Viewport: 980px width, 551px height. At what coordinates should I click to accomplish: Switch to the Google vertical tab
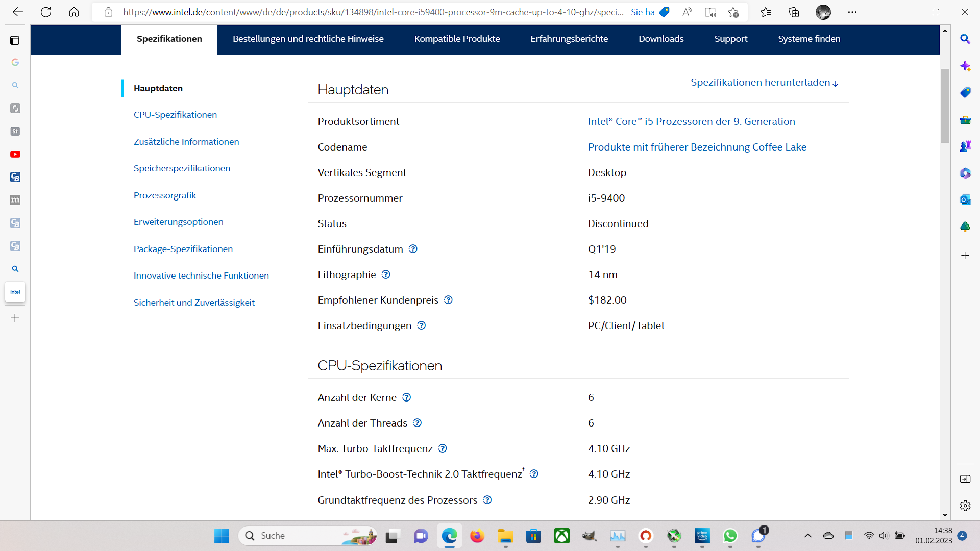click(15, 62)
